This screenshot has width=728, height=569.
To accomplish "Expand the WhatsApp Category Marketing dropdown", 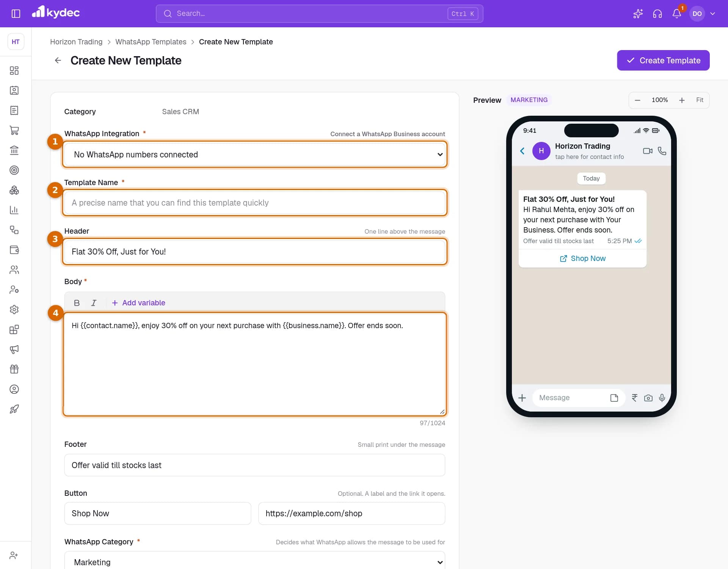I will tap(255, 562).
